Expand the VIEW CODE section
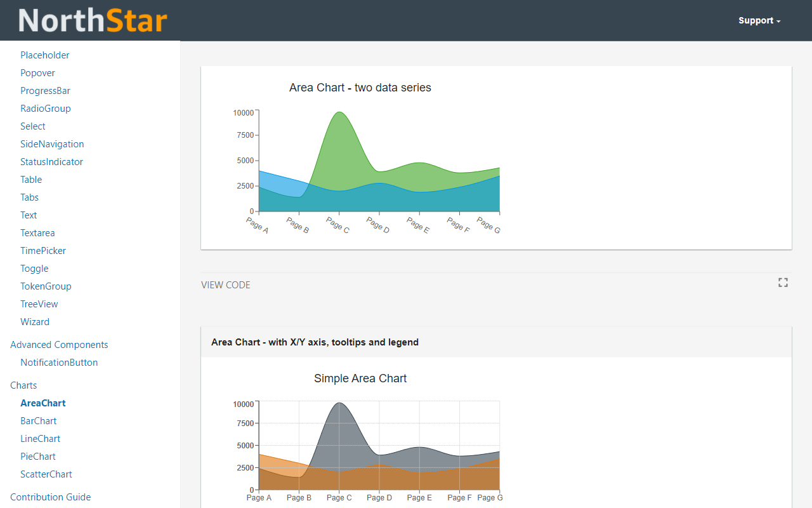812x508 pixels. click(225, 284)
